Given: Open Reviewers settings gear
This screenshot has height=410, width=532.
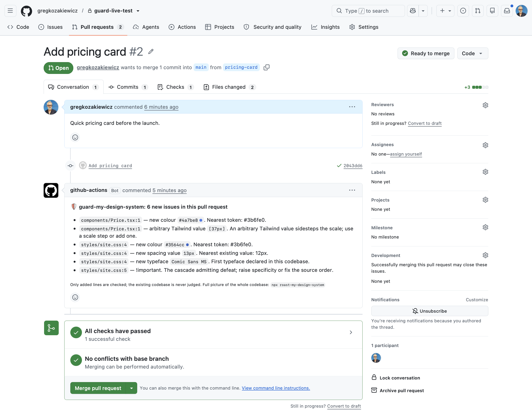Looking at the screenshot, I should pyautogui.click(x=485, y=105).
